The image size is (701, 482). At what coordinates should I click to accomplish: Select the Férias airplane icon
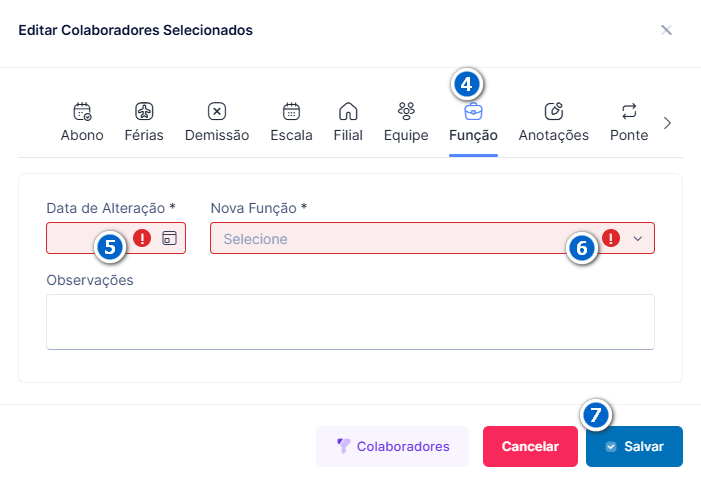tap(144, 111)
